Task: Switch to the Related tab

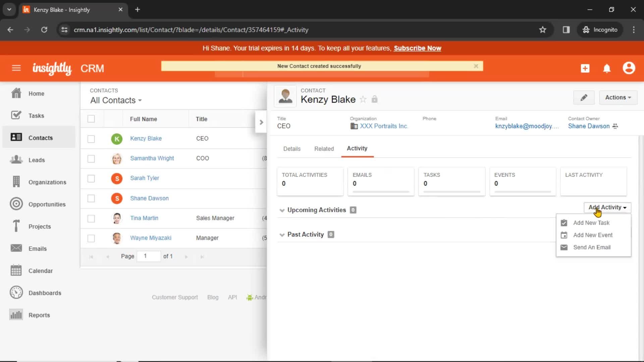Action: pyautogui.click(x=324, y=149)
